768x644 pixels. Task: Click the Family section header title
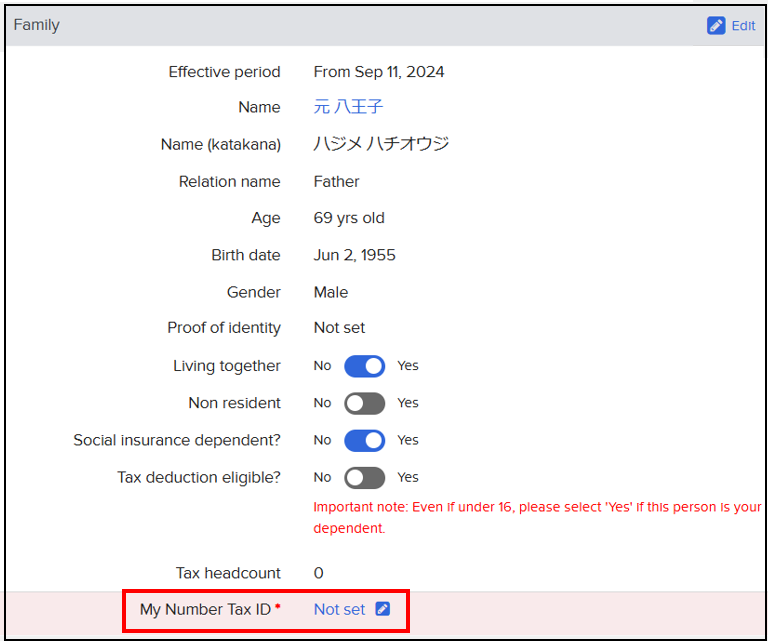point(36,25)
